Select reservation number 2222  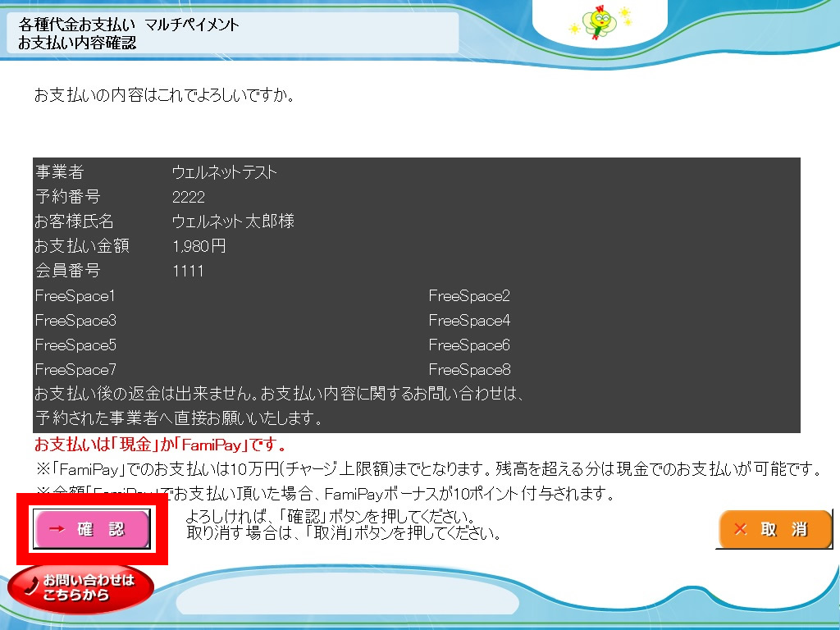189,197
